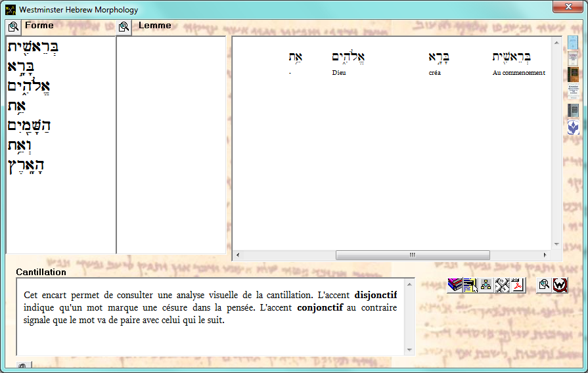Open the brown book cover thumbnail
Screen dimensions: 588x373
click(573, 74)
